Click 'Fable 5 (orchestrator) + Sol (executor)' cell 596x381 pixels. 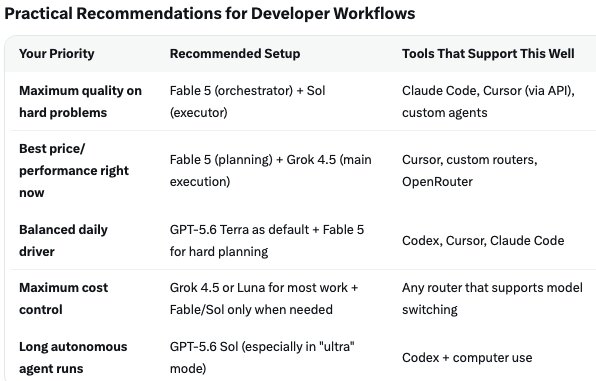click(247, 102)
